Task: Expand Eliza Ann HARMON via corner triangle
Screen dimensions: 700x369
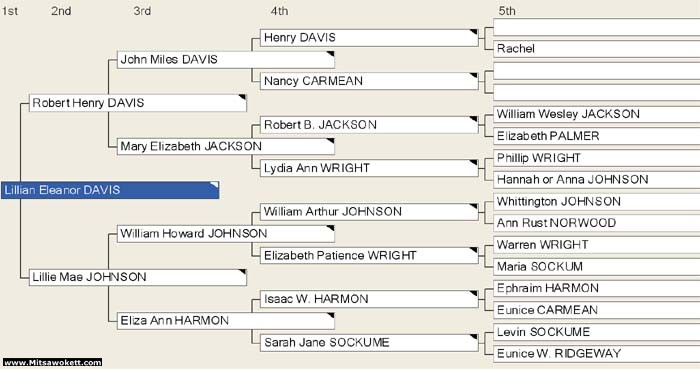Action: [330, 315]
